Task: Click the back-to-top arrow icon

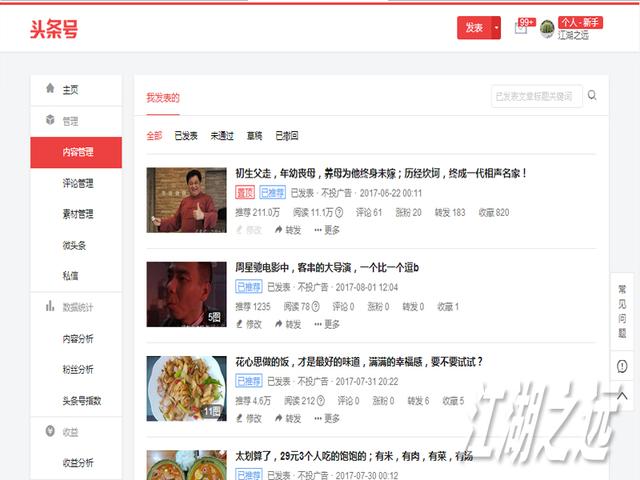Action: [x=622, y=395]
